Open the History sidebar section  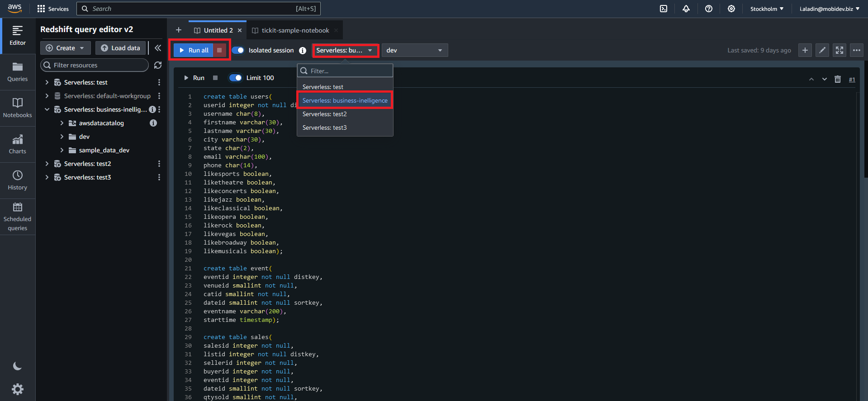(18, 180)
